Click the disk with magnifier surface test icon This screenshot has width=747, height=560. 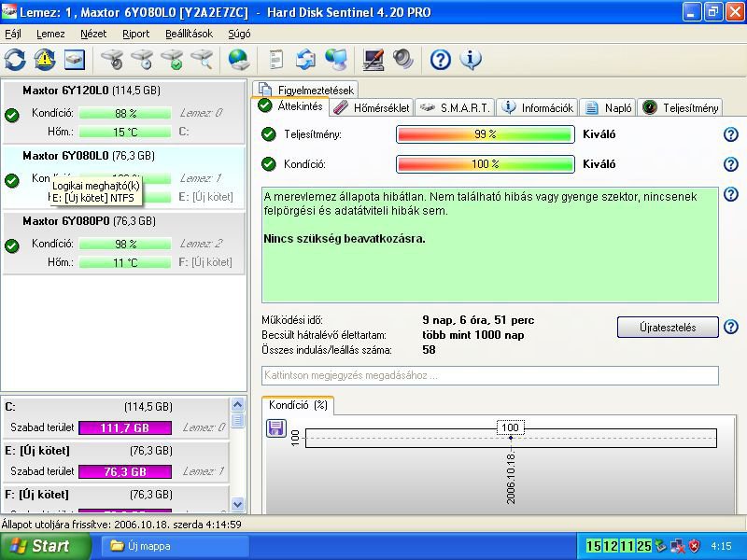pyautogui.click(x=202, y=60)
